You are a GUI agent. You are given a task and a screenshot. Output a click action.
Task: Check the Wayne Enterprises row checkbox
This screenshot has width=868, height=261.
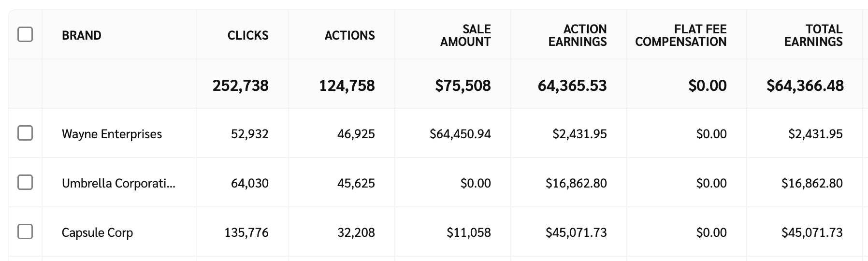point(25,133)
